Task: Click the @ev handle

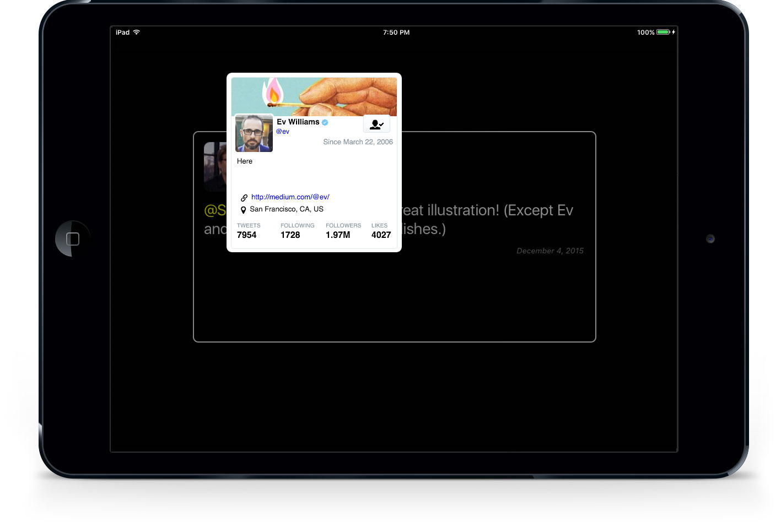Action: tap(282, 132)
